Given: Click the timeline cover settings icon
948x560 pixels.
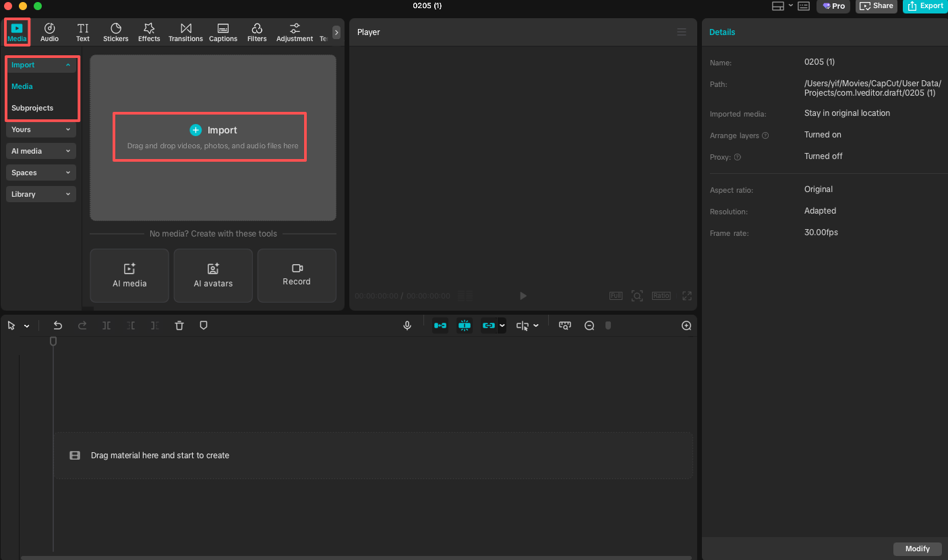Looking at the screenshot, I should tap(565, 325).
